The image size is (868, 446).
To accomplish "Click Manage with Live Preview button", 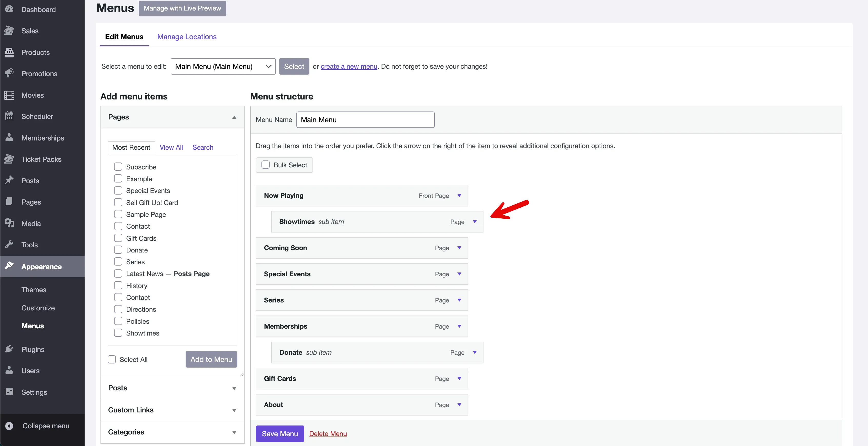I will tap(182, 8).
